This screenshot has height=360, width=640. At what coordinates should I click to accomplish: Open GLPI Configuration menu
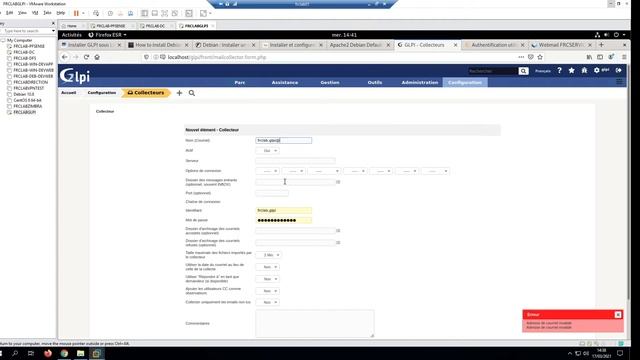click(x=465, y=82)
